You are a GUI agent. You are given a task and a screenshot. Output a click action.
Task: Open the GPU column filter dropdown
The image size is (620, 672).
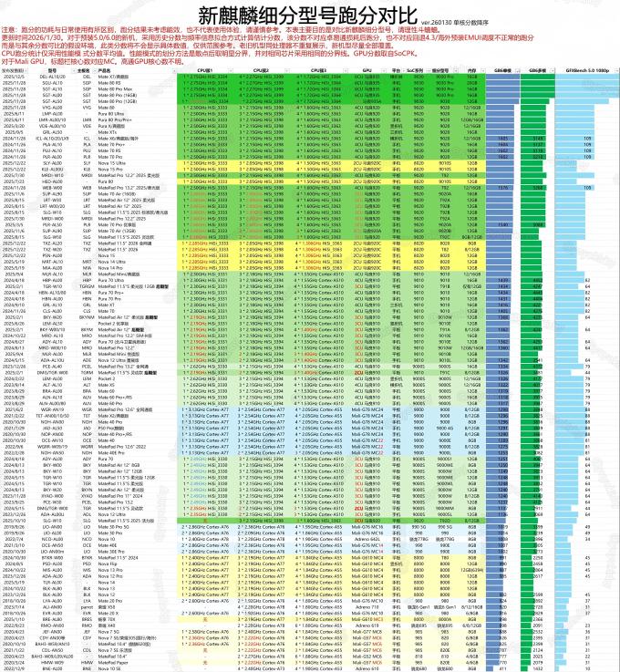[385, 70]
